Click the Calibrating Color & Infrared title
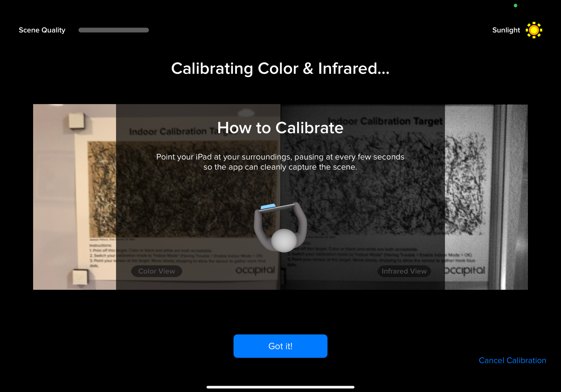Image resolution: width=561 pixels, height=392 pixels. [280, 69]
